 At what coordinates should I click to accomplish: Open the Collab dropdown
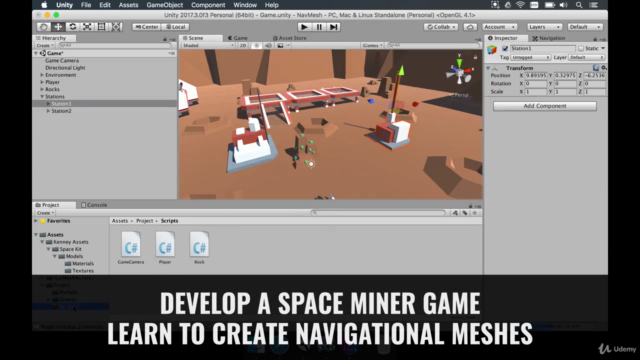(441, 27)
